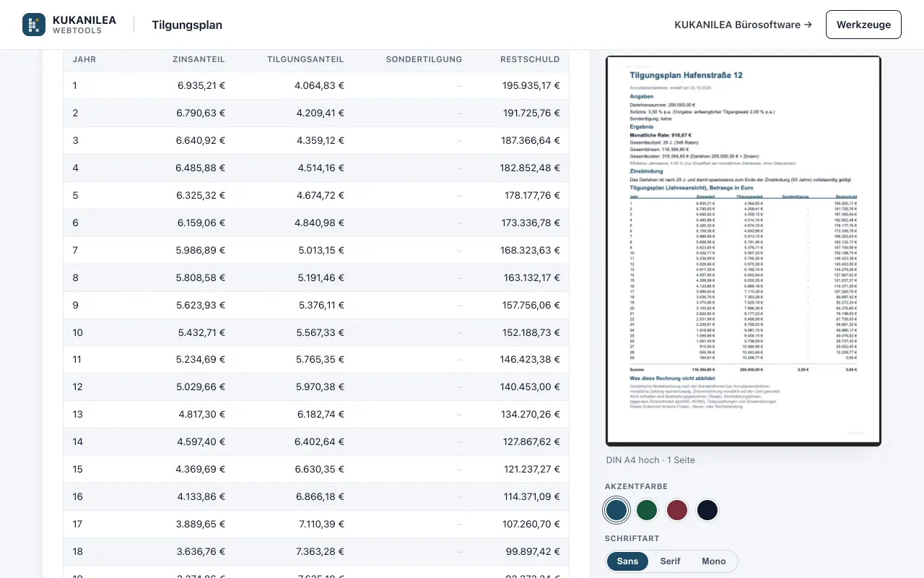Click the Tilgungsplan page title

[187, 25]
